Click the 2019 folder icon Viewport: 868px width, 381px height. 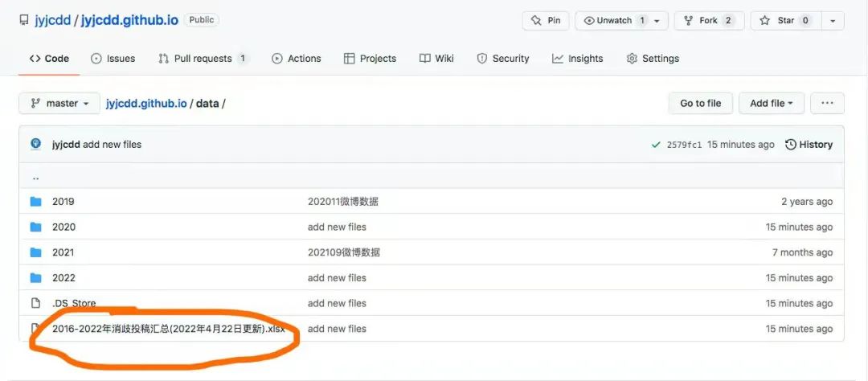coord(36,202)
